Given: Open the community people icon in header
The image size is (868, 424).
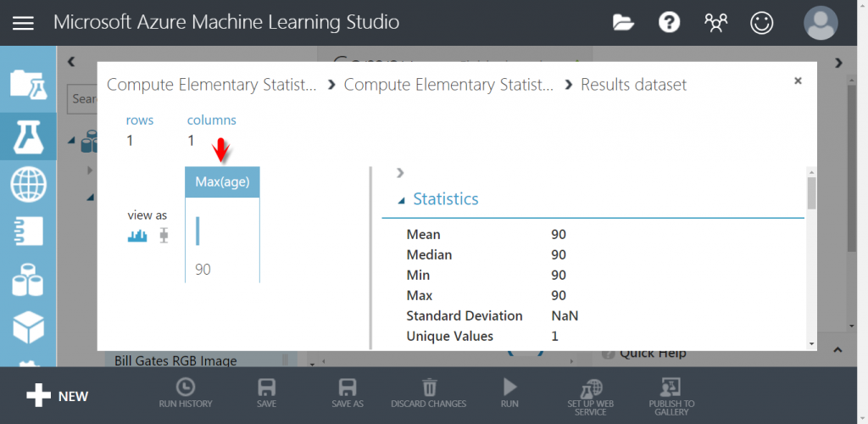Looking at the screenshot, I should [715, 23].
